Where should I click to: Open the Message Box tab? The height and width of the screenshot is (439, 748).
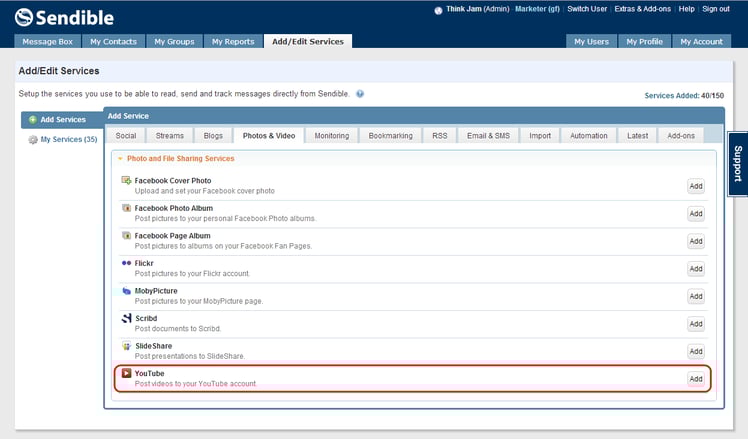point(48,42)
